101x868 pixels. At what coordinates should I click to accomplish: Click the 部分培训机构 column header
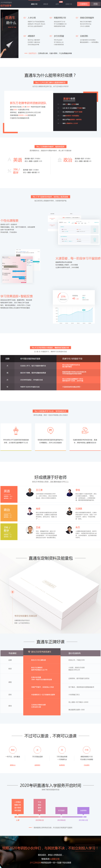(x=75, y=653)
